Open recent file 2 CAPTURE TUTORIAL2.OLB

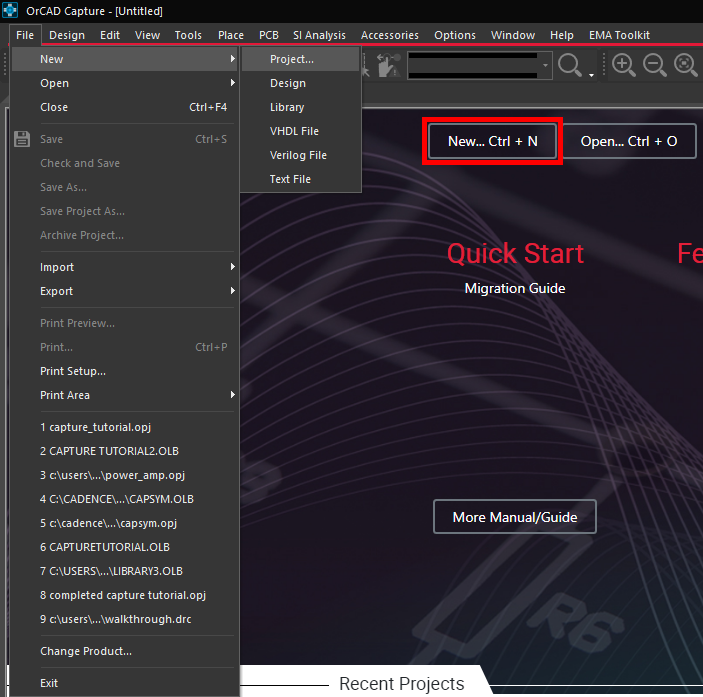click(x=124, y=451)
